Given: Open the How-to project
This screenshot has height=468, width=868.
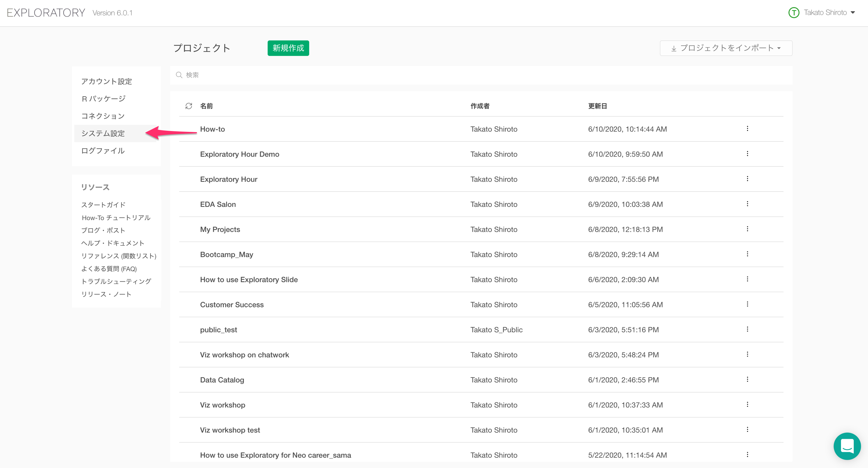Looking at the screenshot, I should [x=212, y=129].
